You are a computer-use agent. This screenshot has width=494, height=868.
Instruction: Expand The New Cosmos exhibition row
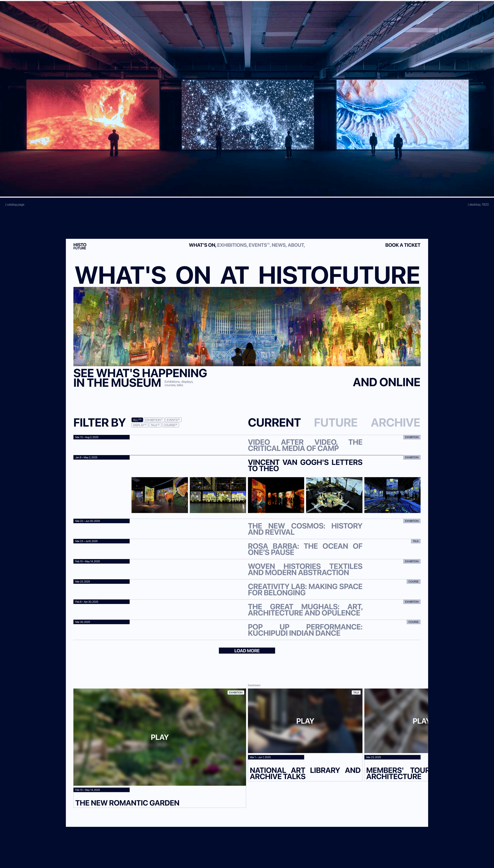[x=305, y=529]
